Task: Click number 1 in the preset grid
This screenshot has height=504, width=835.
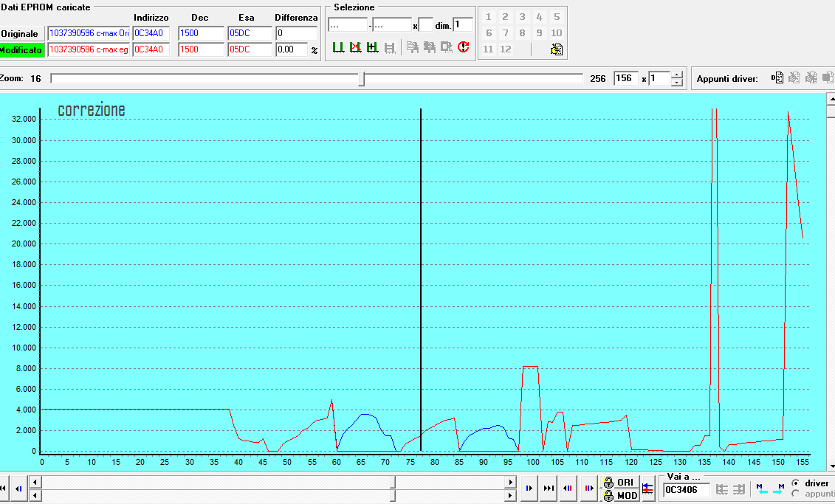Action: click(x=488, y=17)
